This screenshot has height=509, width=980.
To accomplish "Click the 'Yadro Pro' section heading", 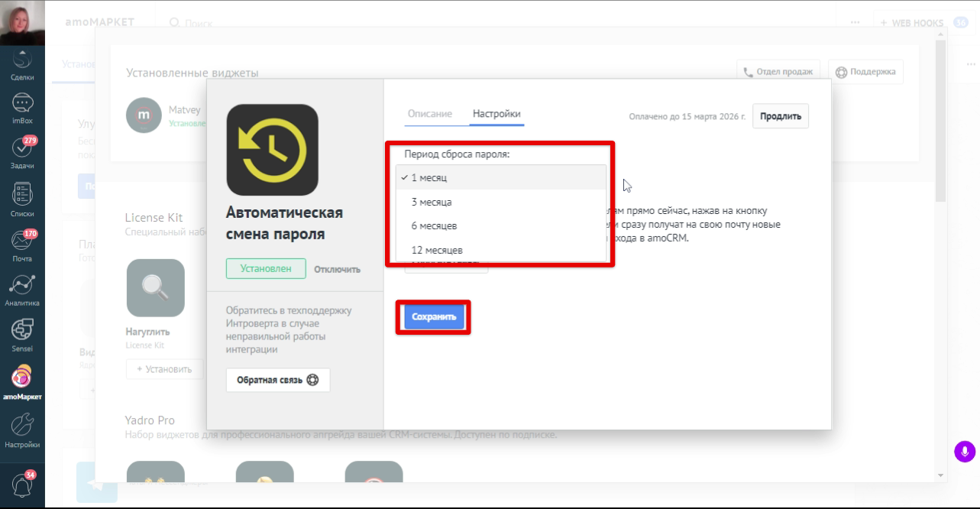I will 150,420.
